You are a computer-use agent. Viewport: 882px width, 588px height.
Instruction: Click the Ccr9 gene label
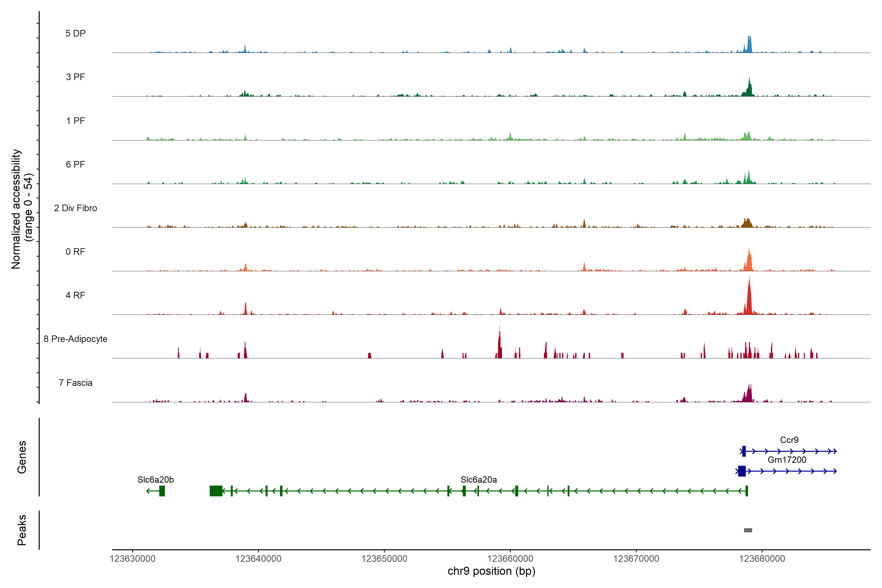tap(789, 440)
